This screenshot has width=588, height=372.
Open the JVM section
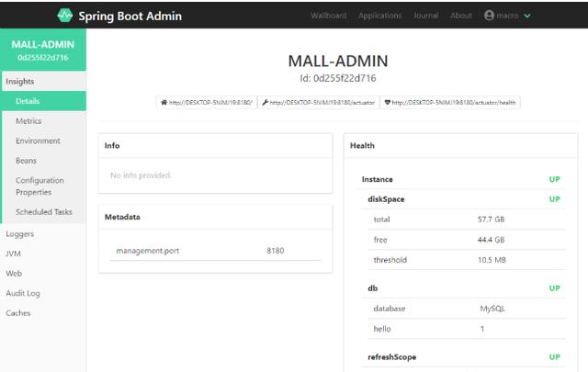13,254
